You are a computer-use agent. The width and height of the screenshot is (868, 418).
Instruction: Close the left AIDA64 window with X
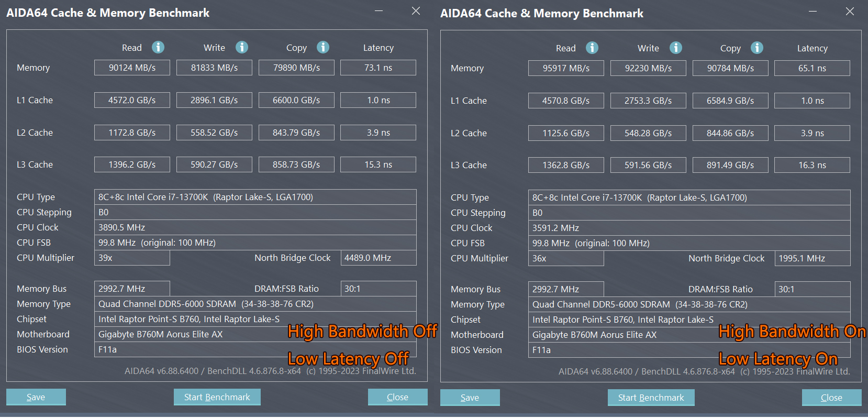click(x=416, y=11)
